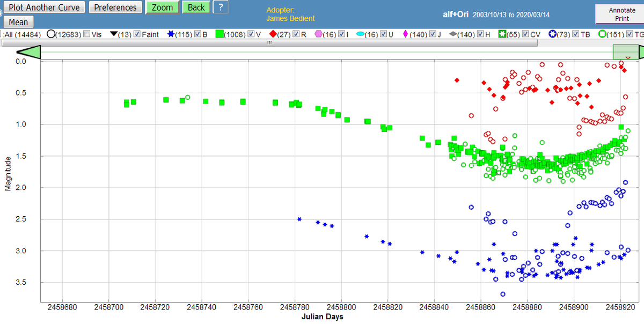Screen dimensions: 644x324
Task: Click the pink hexagon I-band legend symbol
Action: 318,34
